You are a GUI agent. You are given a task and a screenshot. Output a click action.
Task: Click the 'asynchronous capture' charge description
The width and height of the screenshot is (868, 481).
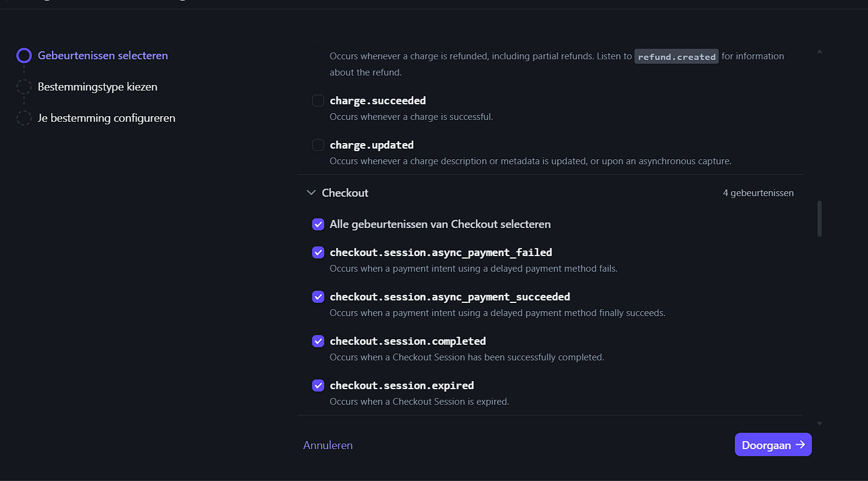point(531,161)
